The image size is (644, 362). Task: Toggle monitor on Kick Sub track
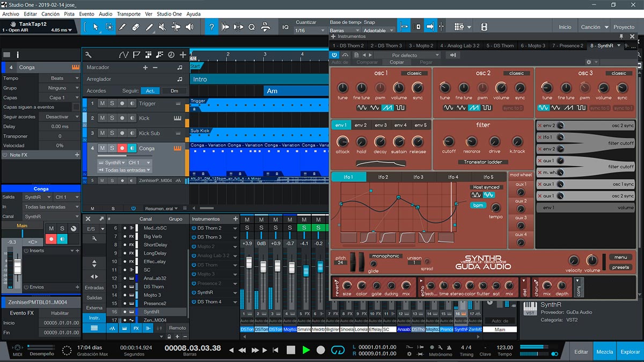coord(132,133)
